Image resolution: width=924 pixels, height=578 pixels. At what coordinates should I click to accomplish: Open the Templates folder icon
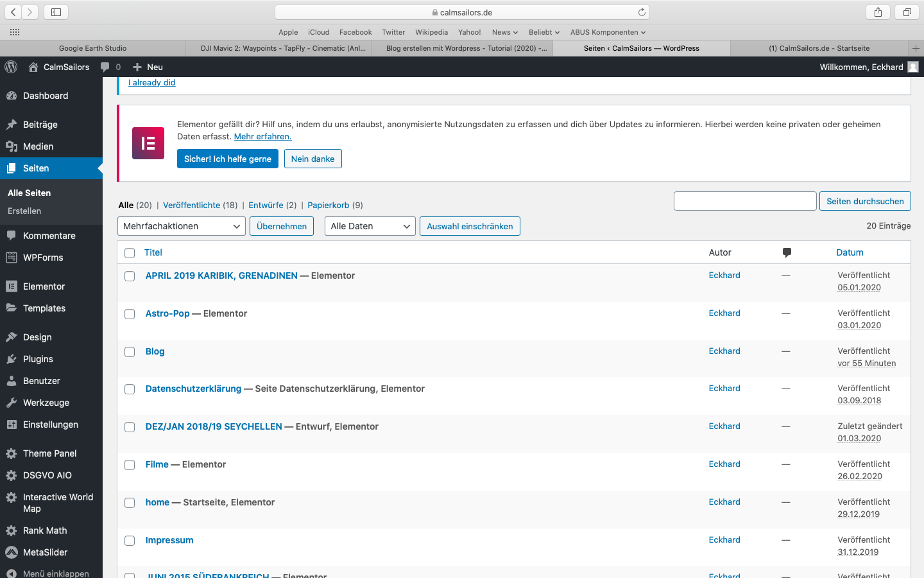(12, 308)
